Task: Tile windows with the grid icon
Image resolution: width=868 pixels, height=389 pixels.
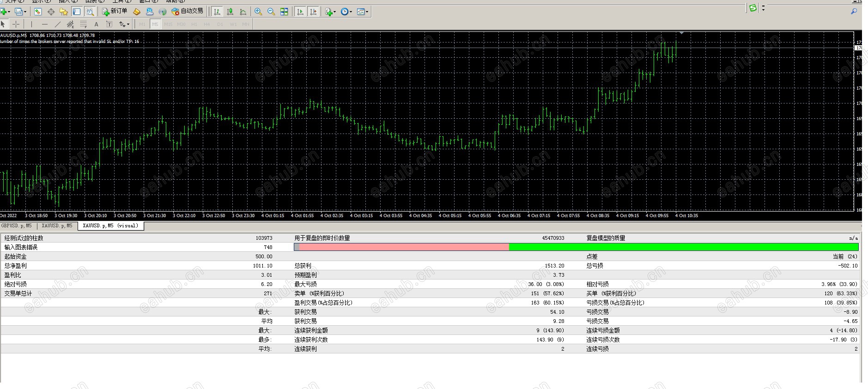Action: click(284, 12)
